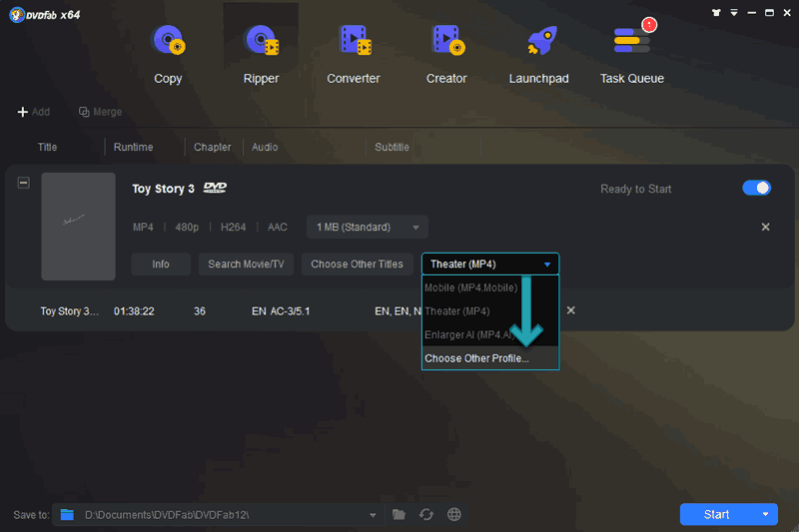Select Choose Other Profile option
The image size is (799, 532).
(x=490, y=358)
